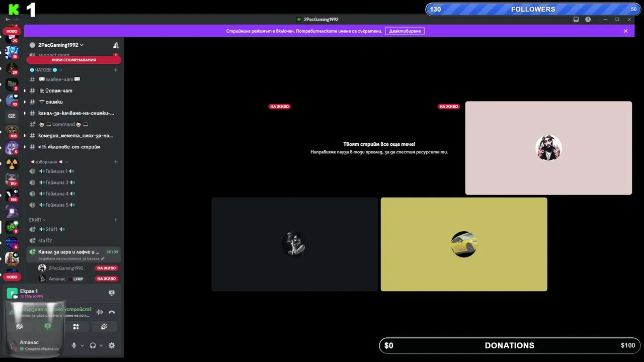The image size is (644, 362).
Task: Dismiss the streamer mode banner
Action: 625,31
